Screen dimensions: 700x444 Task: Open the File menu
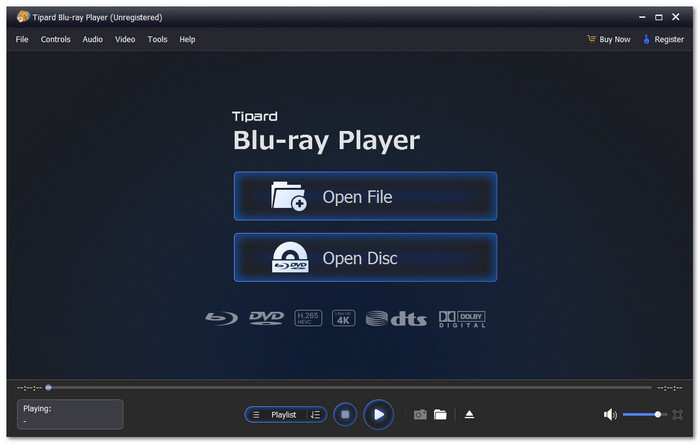22,39
